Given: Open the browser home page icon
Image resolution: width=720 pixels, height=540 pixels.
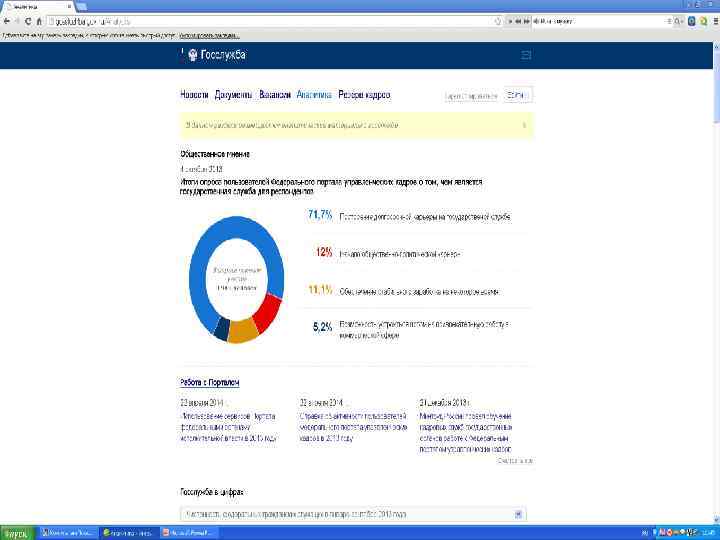Looking at the screenshot, I should click(x=39, y=21).
